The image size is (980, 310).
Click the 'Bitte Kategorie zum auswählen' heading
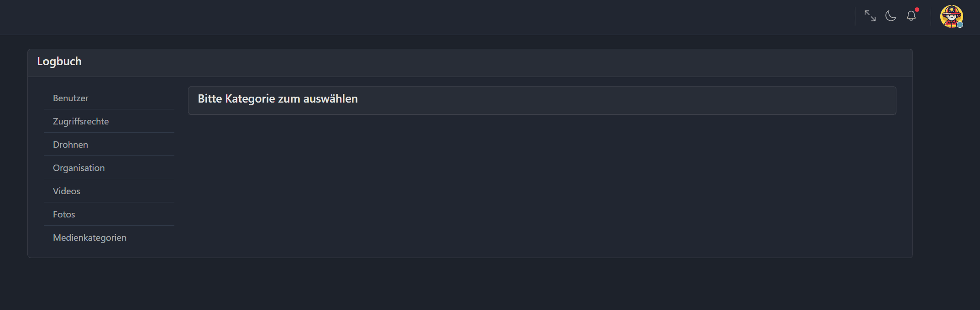tap(278, 99)
